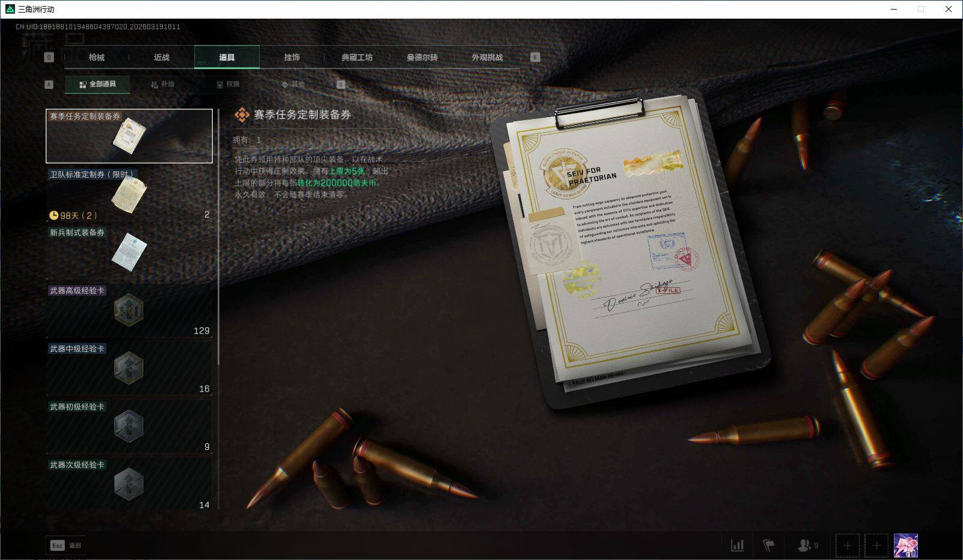Click the first empty squad invite slot
The width and height of the screenshot is (963, 560).
847,546
